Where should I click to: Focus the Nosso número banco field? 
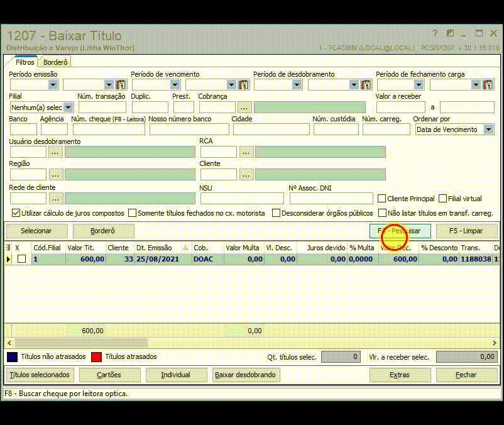point(189,130)
